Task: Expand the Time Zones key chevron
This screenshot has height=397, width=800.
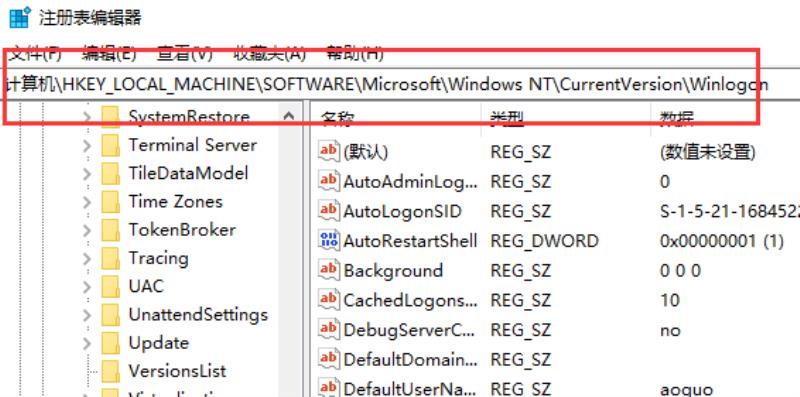Action: [x=87, y=202]
